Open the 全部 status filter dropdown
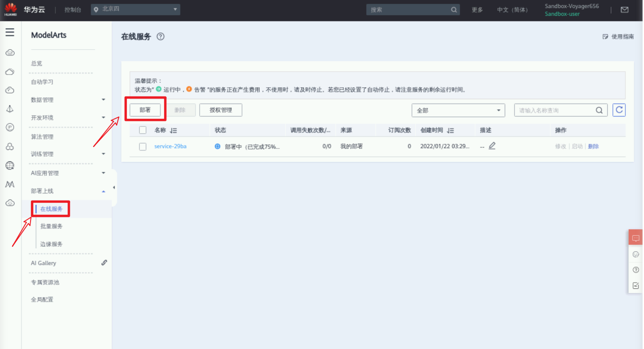 coord(458,110)
